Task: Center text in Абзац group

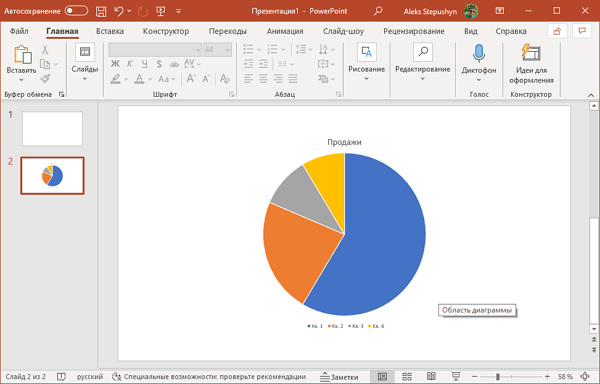Action: coord(263,79)
